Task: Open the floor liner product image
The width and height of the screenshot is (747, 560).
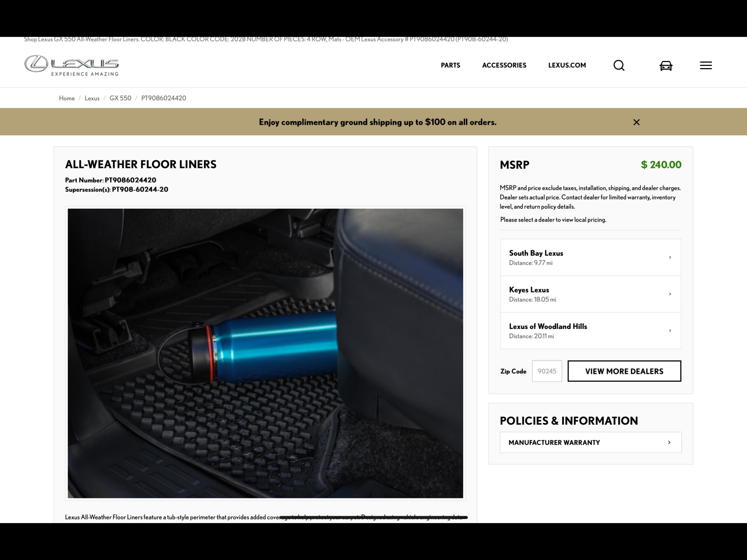Action: tap(265, 353)
